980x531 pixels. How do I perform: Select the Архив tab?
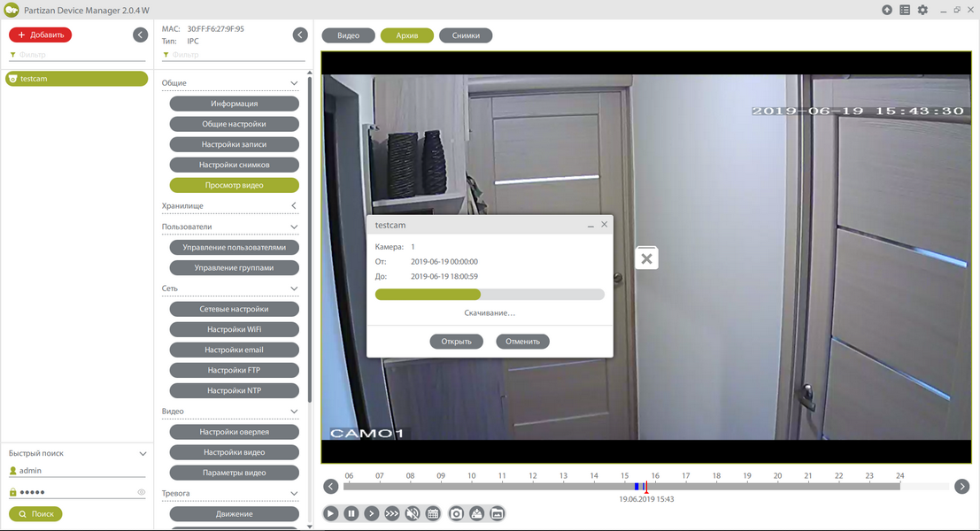pyautogui.click(x=407, y=35)
